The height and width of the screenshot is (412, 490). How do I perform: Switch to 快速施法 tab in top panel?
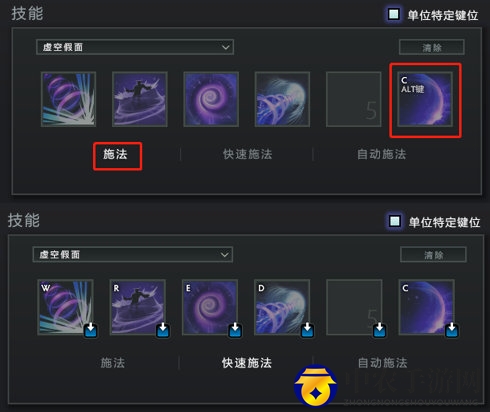click(x=247, y=154)
